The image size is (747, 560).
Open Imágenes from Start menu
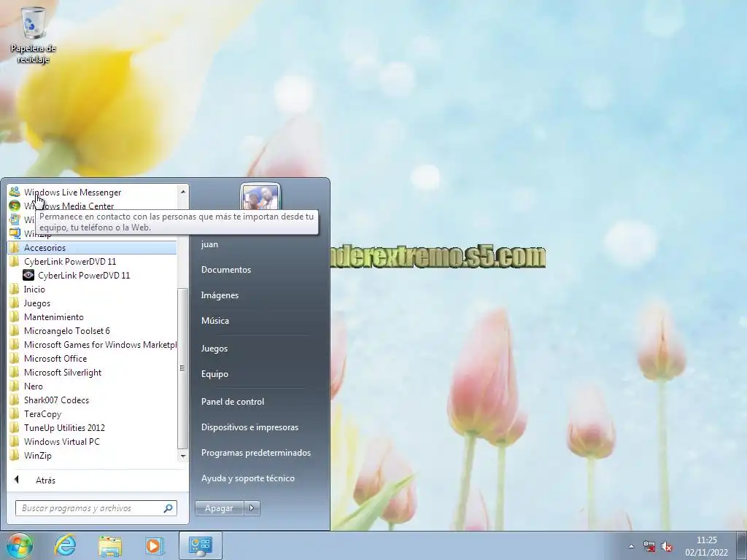[220, 295]
